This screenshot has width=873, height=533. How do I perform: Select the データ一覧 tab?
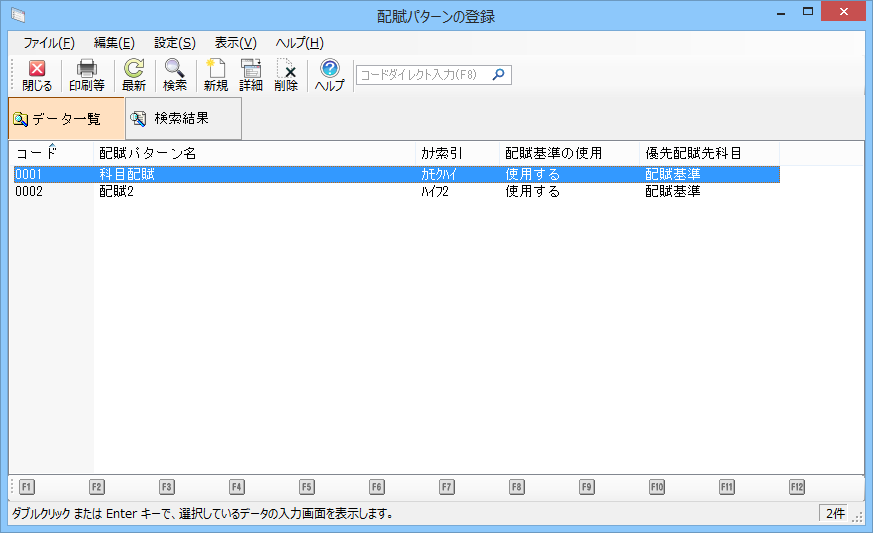coord(67,119)
